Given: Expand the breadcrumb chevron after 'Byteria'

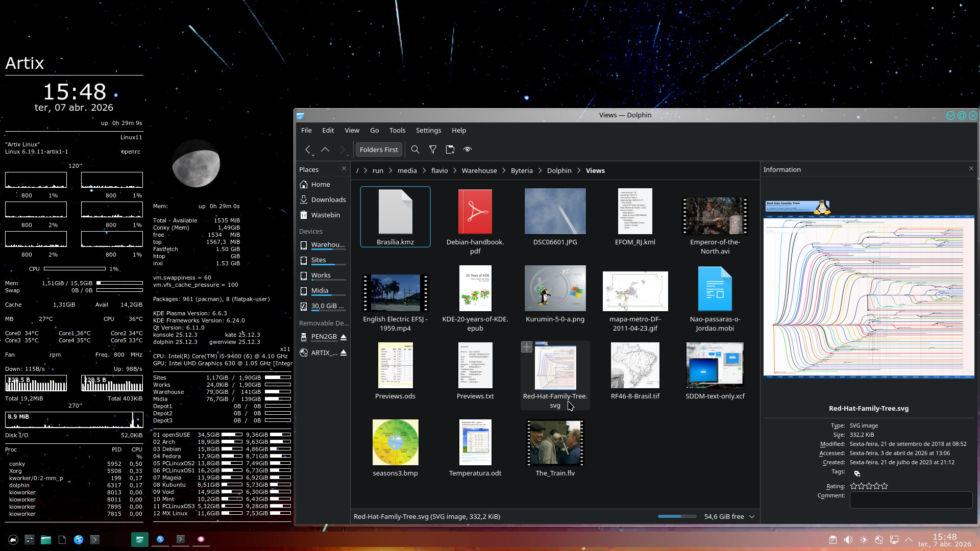Looking at the screenshot, I should click(540, 170).
